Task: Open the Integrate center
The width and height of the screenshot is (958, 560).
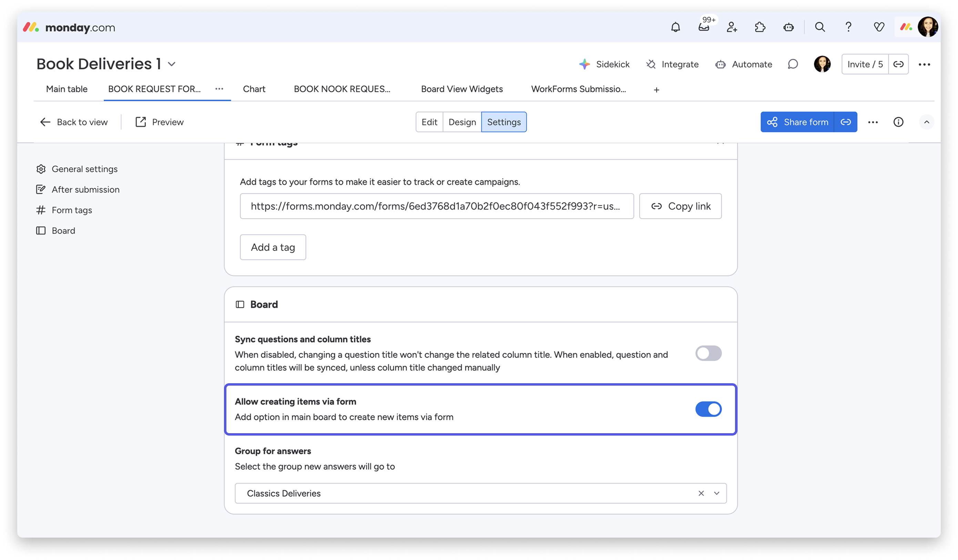Action: click(672, 64)
